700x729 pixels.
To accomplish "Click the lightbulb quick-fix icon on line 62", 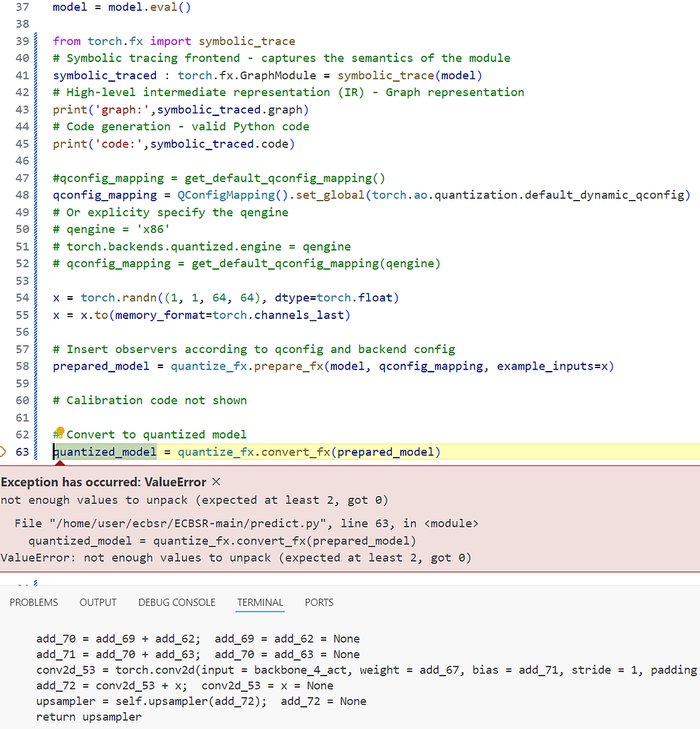I will pos(61,432).
